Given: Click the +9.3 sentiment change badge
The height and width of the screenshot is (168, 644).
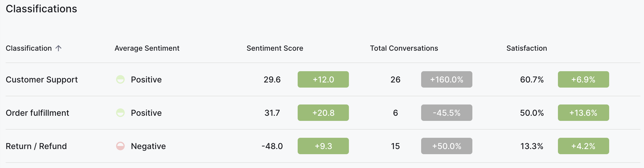Looking at the screenshot, I should (x=323, y=146).
